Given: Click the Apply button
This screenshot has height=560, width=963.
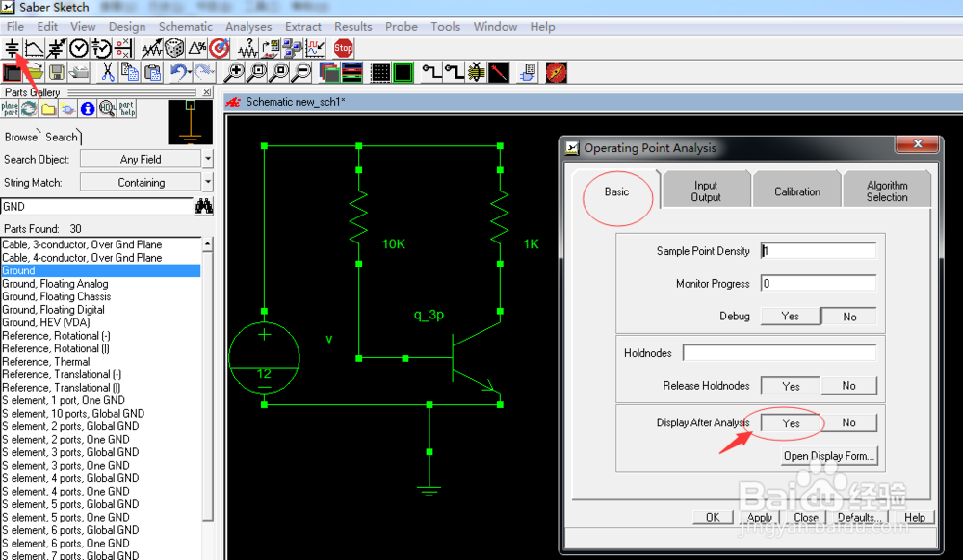Looking at the screenshot, I should click(x=759, y=517).
